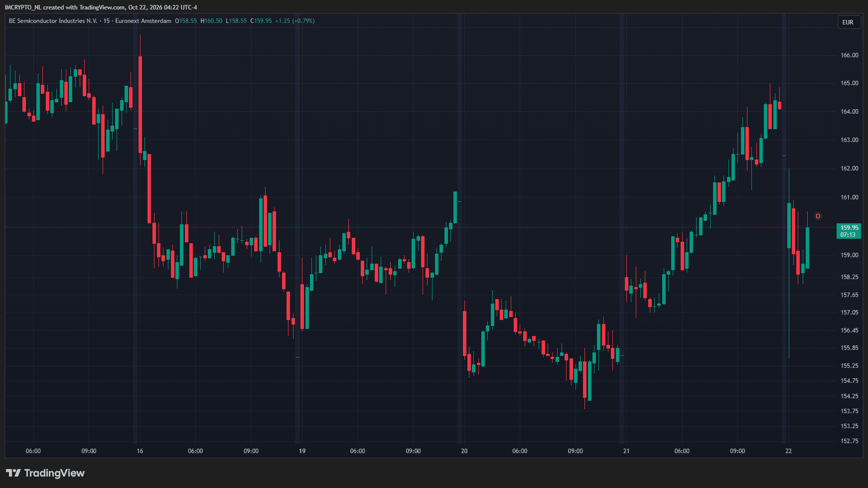
Task: Click the date label 21 on time axis
Action: [626, 451]
